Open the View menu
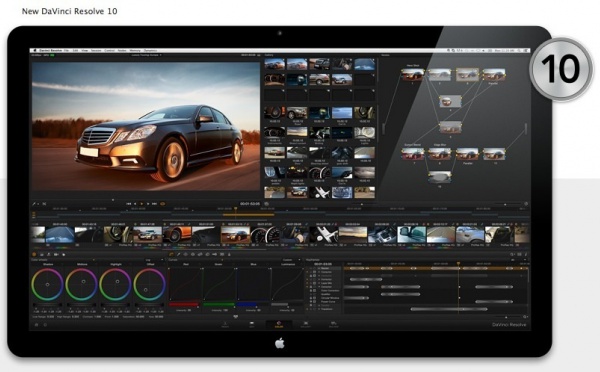 click(85, 50)
